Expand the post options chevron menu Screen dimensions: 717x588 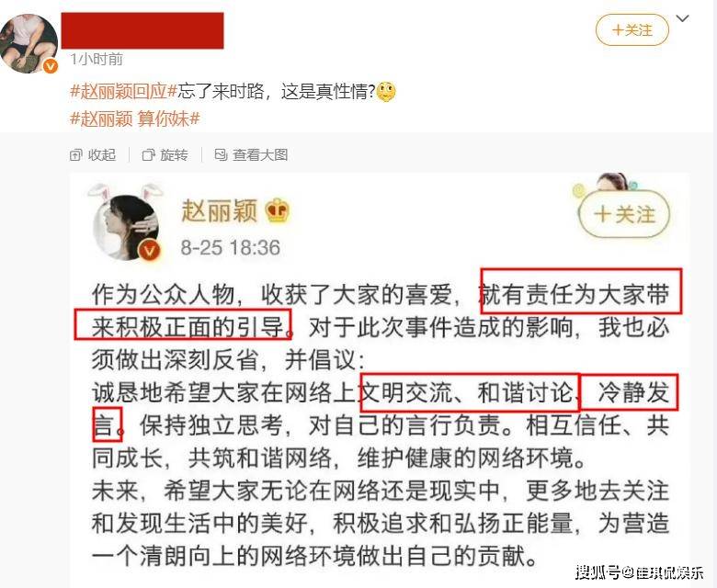pos(682,18)
